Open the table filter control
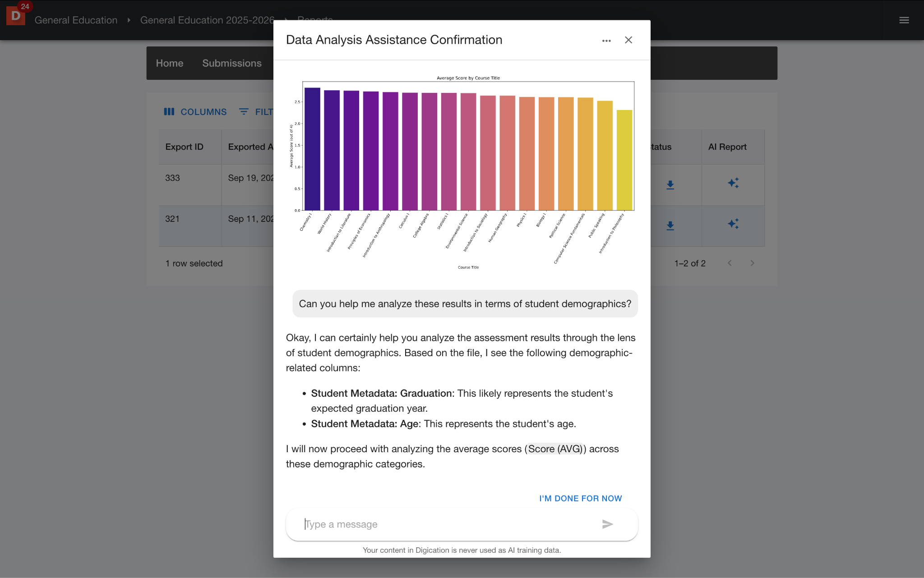This screenshot has height=578, width=924. point(256,112)
